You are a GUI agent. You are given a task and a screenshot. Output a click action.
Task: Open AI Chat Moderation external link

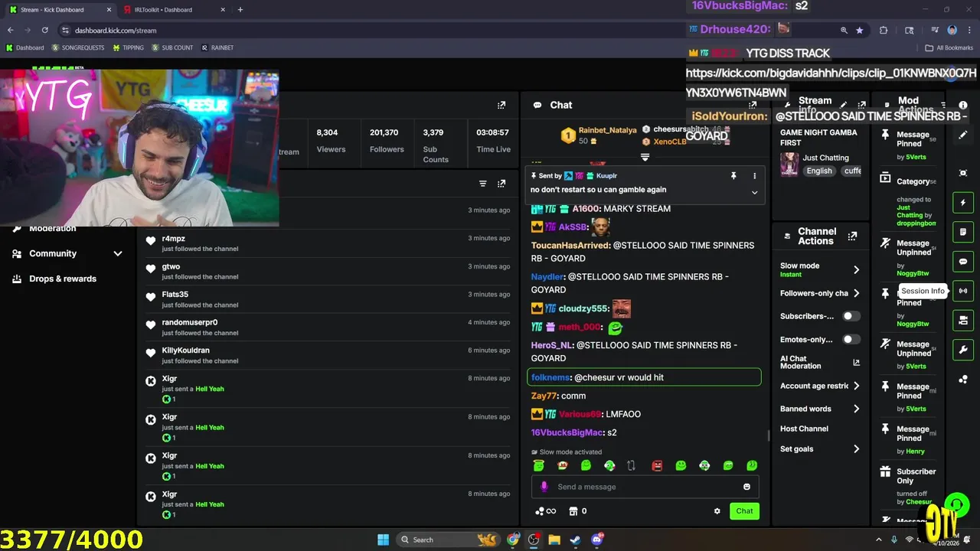click(x=856, y=363)
